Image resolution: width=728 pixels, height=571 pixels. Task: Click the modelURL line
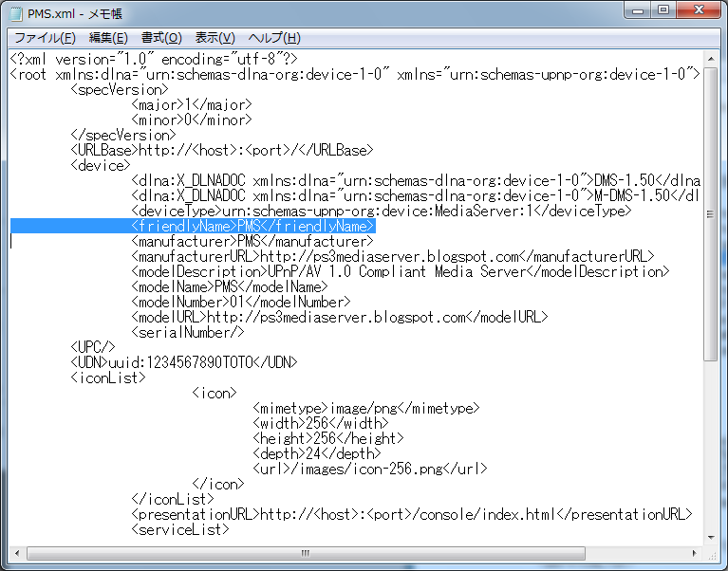(x=340, y=317)
